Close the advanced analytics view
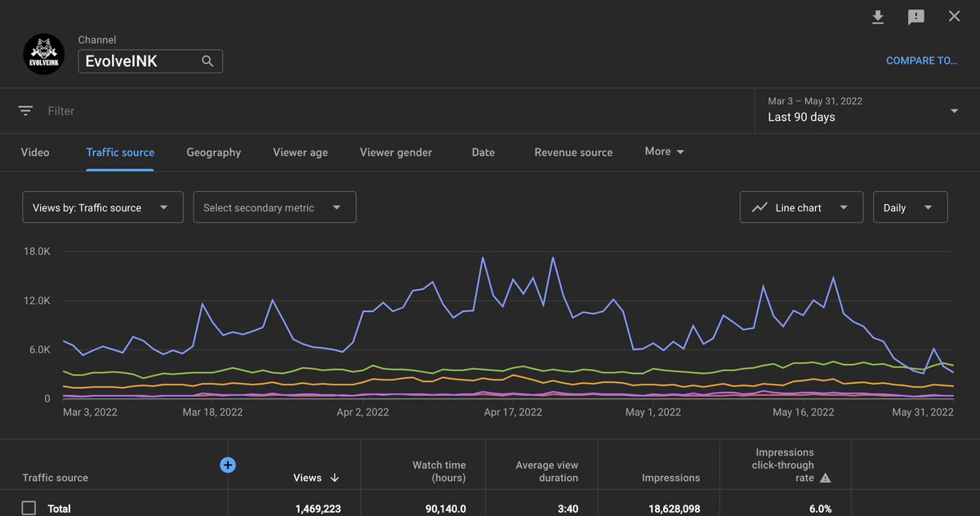 [954, 16]
